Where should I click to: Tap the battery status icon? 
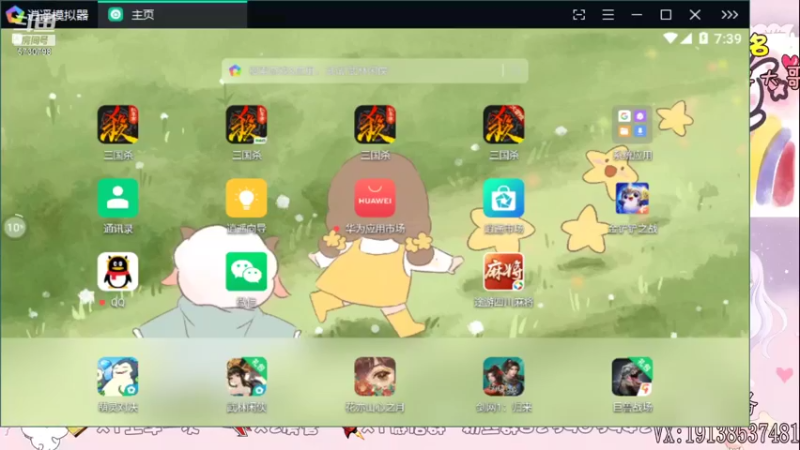click(703, 38)
